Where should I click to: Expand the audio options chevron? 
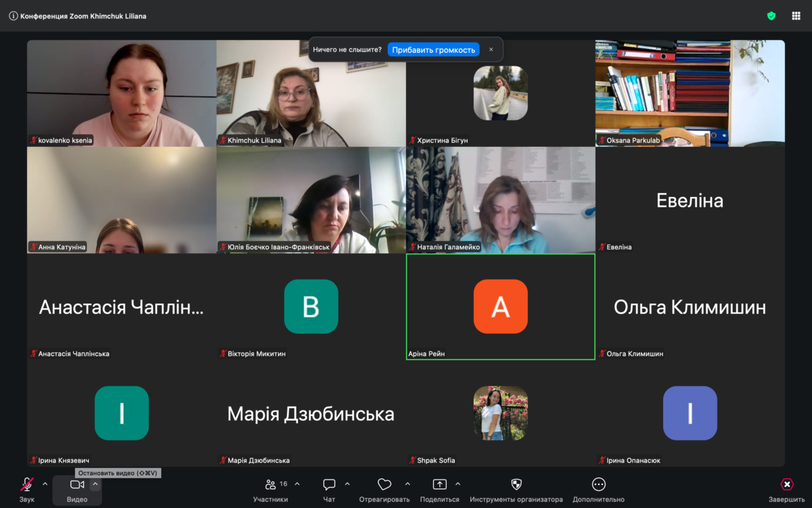click(x=45, y=484)
